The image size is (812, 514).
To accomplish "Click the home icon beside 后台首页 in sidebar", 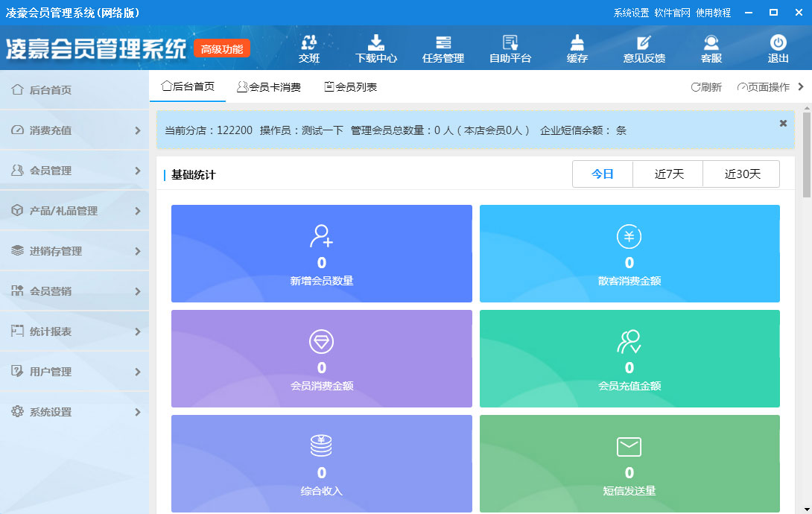I will tap(17, 89).
